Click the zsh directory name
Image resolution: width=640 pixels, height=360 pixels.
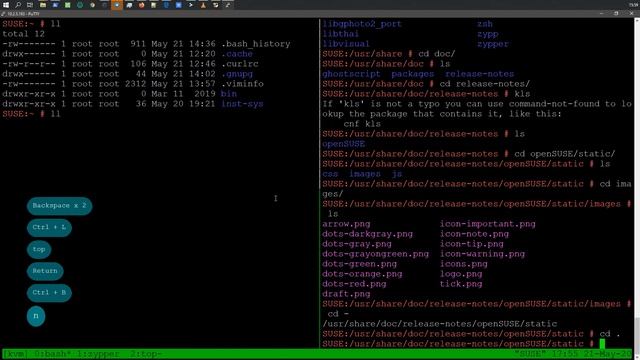tap(485, 24)
